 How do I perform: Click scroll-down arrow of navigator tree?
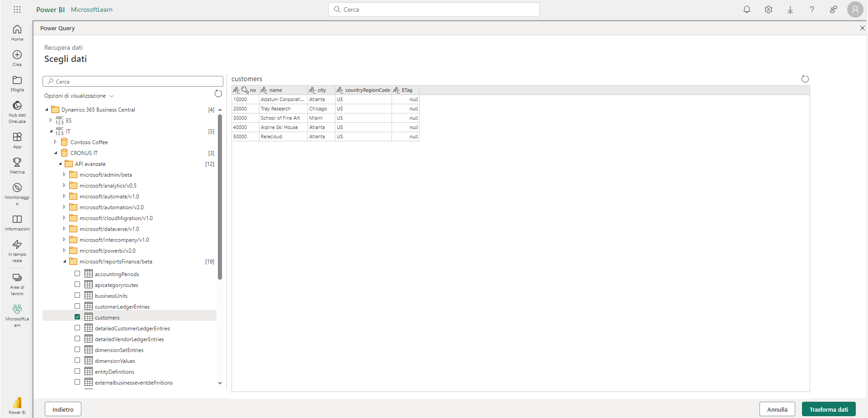[220, 383]
